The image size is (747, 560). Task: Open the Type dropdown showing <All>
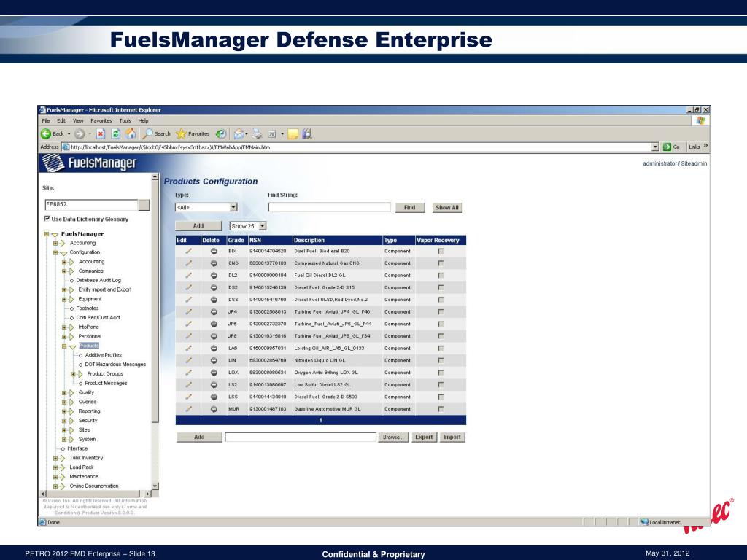pyautogui.click(x=206, y=207)
